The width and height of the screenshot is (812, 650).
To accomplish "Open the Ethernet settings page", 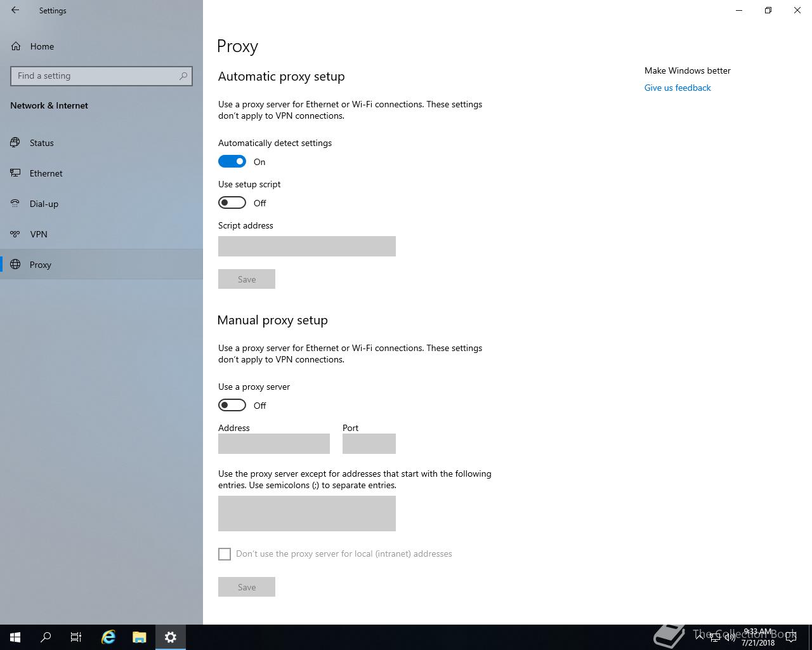I will (x=101, y=173).
